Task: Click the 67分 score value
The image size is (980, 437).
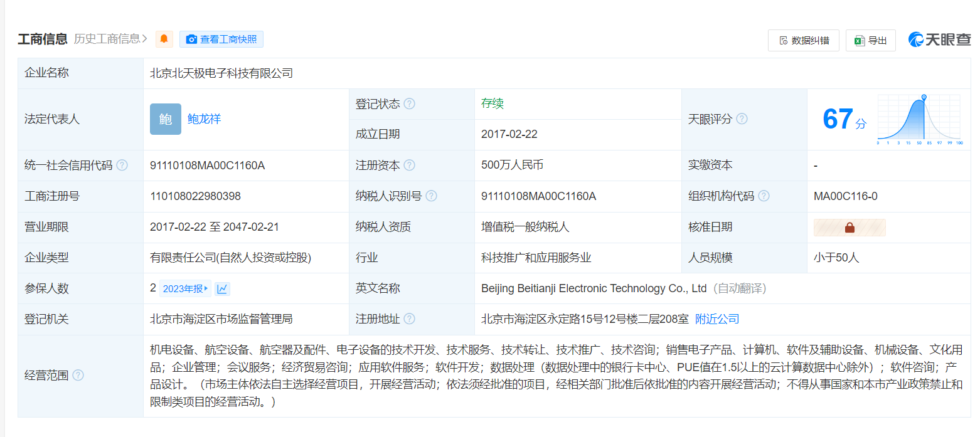Action: pos(844,119)
